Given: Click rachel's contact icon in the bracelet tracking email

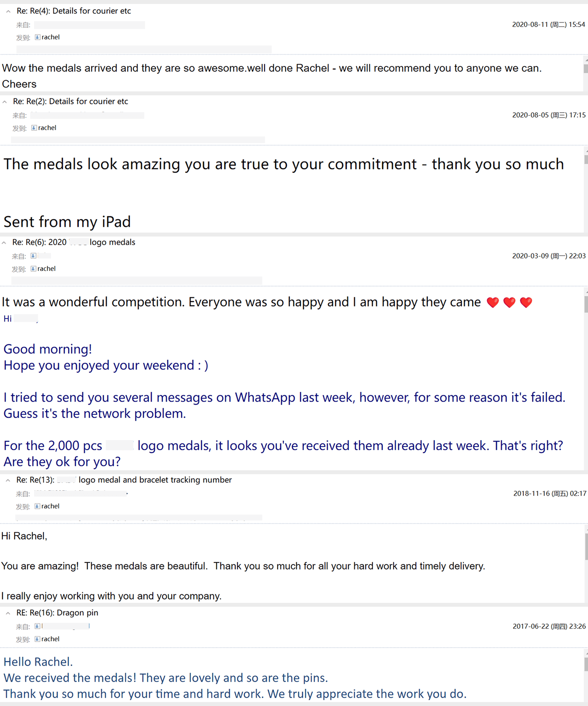Looking at the screenshot, I should point(37,506).
